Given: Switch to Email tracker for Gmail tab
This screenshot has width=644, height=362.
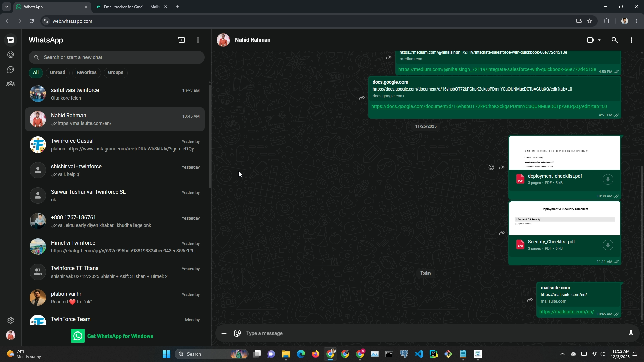Looking at the screenshot, I should coord(131,7).
